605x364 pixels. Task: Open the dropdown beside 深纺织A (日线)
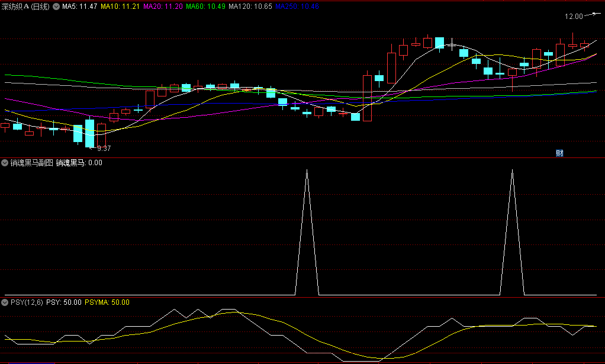pyautogui.click(x=56, y=7)
